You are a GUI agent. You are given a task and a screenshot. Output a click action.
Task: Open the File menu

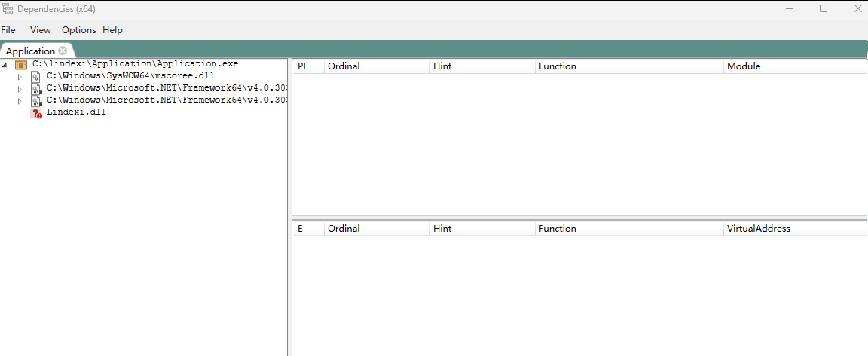[8, 30]
